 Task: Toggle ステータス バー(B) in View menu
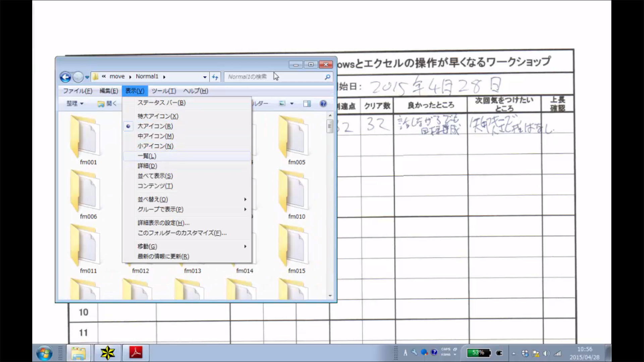point(161,103)
